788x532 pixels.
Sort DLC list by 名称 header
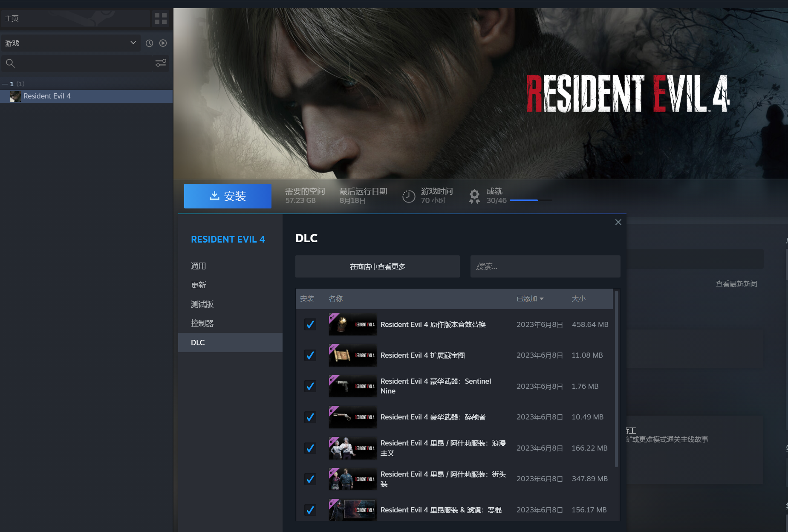(336, 299)
